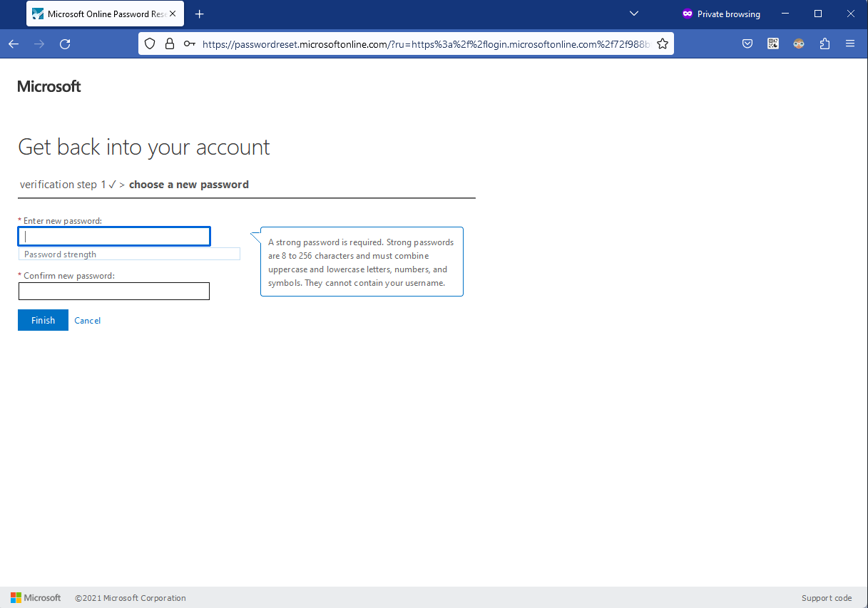Reload the current page

pyautogui.click(x=64, y=43)
